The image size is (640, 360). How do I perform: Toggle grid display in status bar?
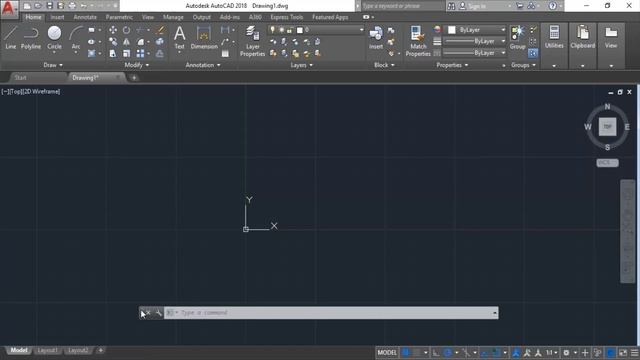coord(406,353)
